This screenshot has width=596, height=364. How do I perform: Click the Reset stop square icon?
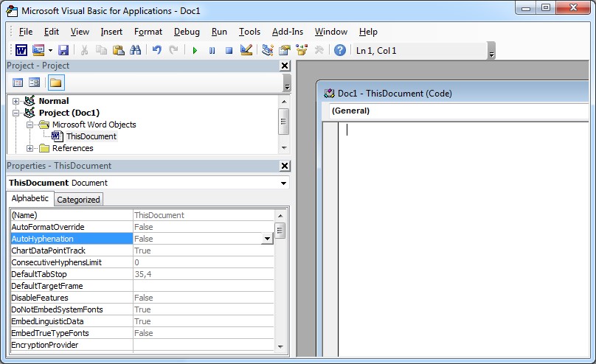[x=229, y=50]
